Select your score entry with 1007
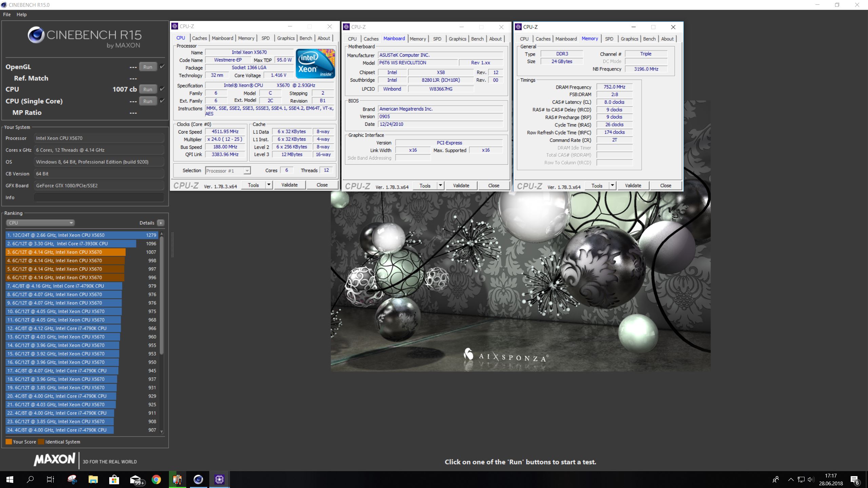The height and width of the screenshot is (488, 868). pyautogui.click(x=81, y=252)
